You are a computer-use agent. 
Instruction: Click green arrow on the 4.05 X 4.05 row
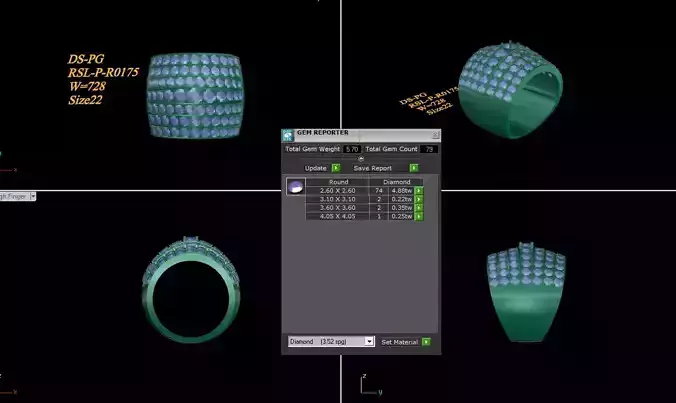(419, 216)
